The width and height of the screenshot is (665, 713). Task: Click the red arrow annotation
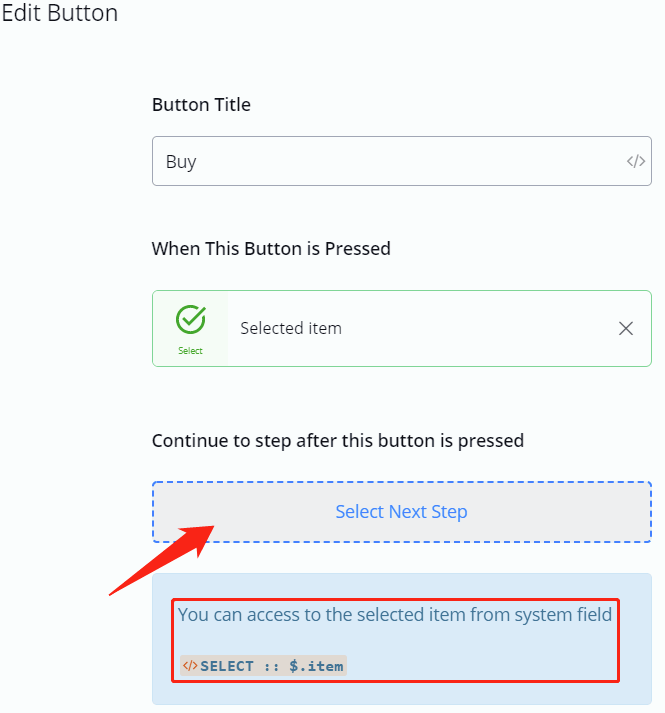160,560
